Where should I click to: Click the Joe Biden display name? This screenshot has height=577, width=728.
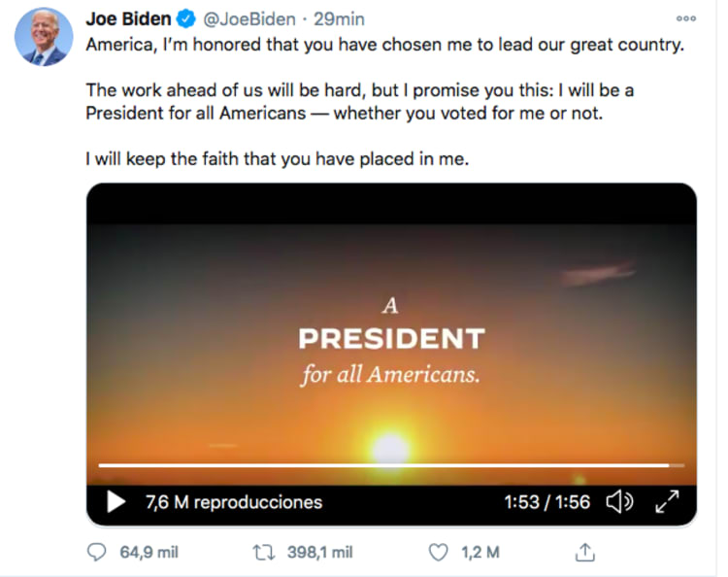point(127,19)
